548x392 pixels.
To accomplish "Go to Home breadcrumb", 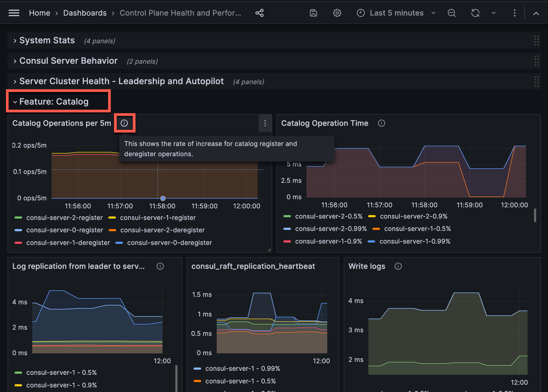I will (40, 13).
